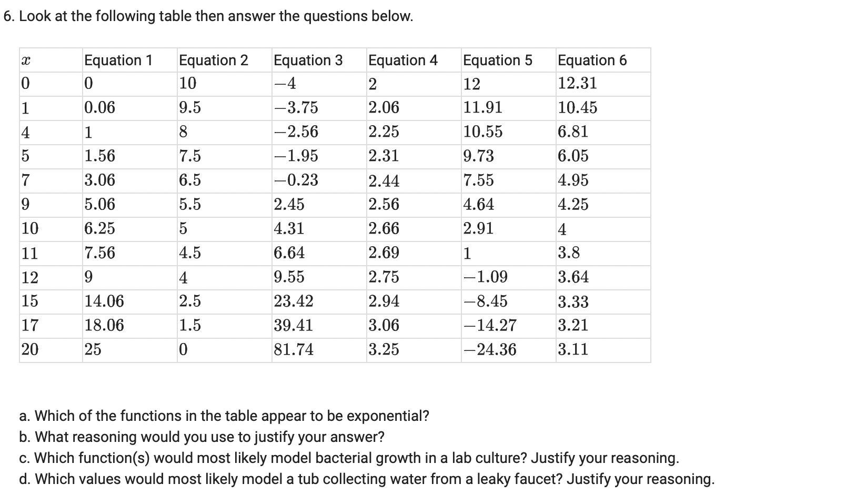Select the Equation 3 column header
Viewport: 866px width, 504px height.
[x=308, y=61]
